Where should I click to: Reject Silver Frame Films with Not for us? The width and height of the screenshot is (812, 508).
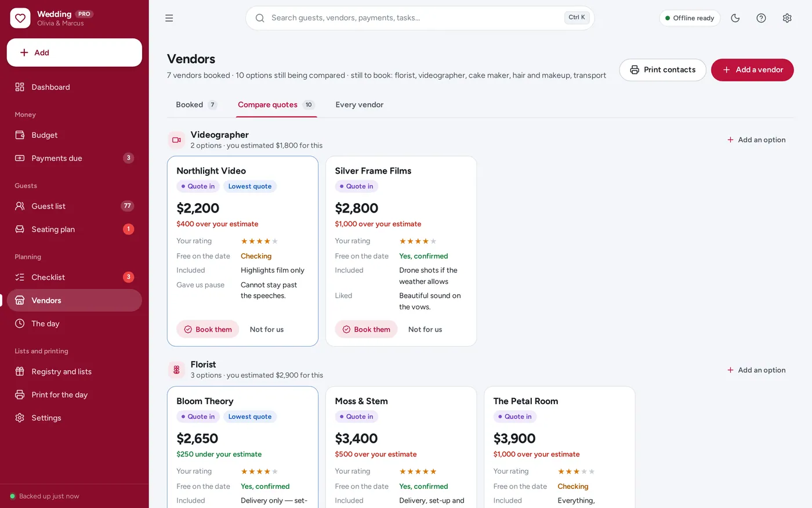(x=425, y=329)
